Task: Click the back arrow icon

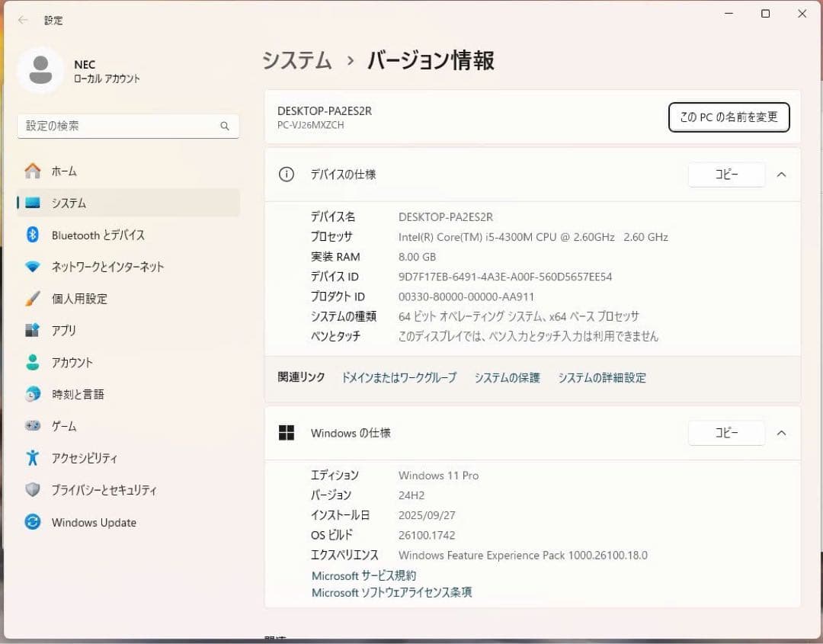Action: click(23, 20)
